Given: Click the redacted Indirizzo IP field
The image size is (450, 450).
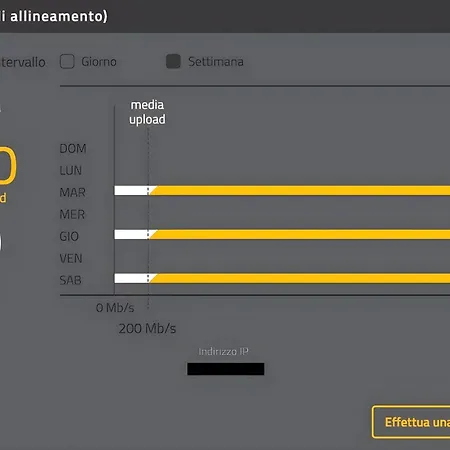Looking at the screenshot, I should pyautogui.click(x=226, y=369).
